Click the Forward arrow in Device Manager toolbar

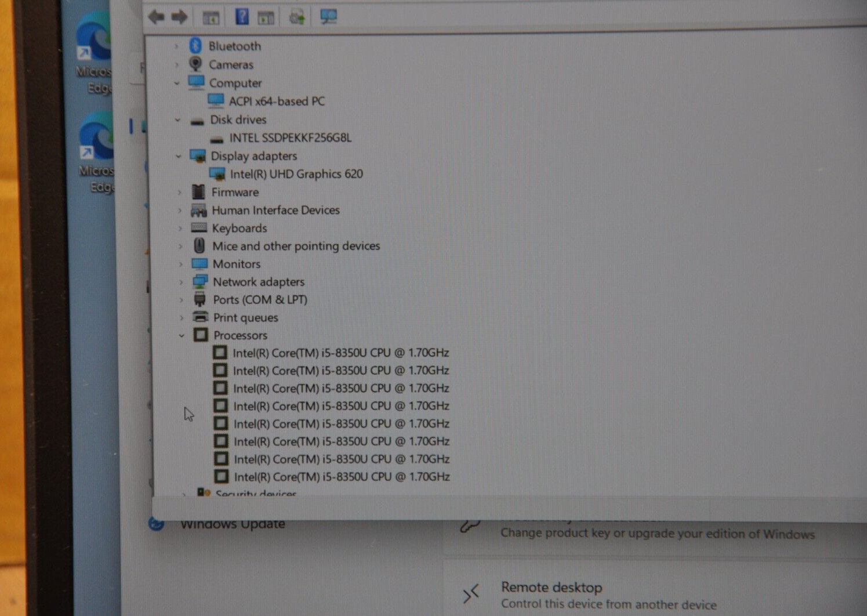click(179, 17)
